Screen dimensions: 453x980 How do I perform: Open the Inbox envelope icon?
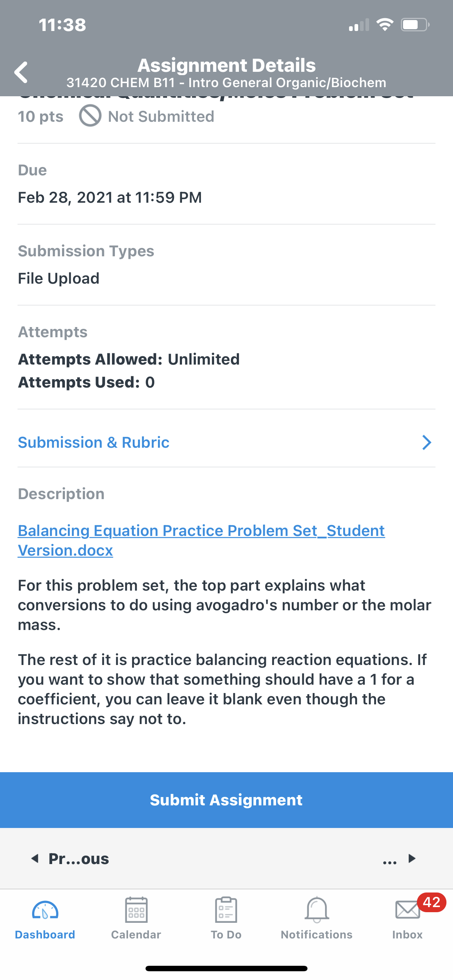pyautogui.click(x=407, y=910)
